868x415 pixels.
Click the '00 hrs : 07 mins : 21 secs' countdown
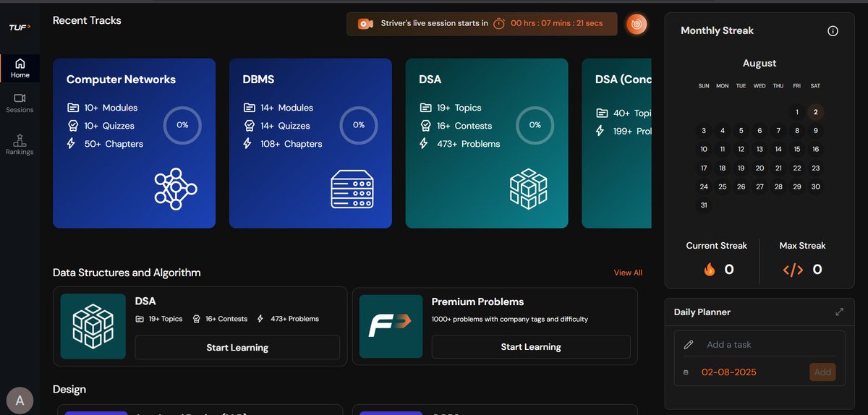tap(557, 24)
